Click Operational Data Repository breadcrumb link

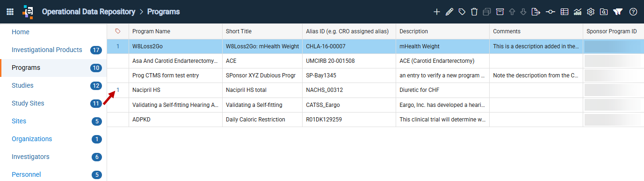click(88, 12)
